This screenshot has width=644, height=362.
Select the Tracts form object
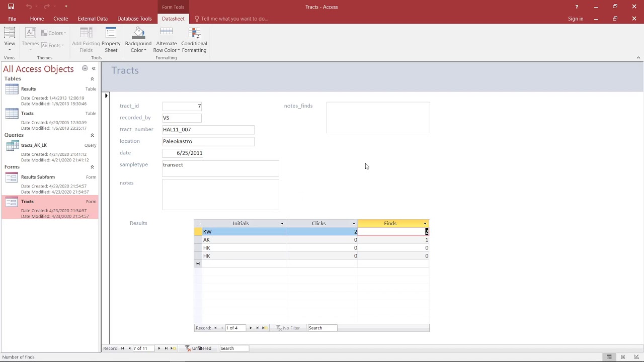click(50, 208)
